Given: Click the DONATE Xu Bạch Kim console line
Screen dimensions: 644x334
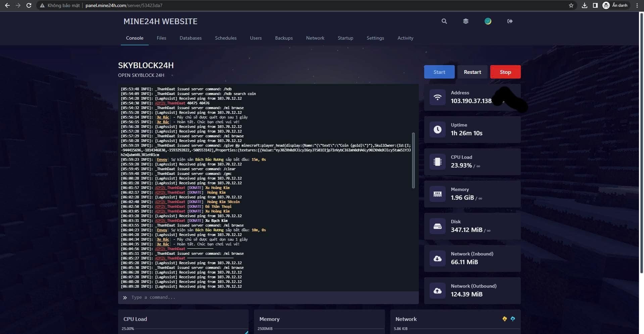Looking at the screenshot, I should pos(174,221).
